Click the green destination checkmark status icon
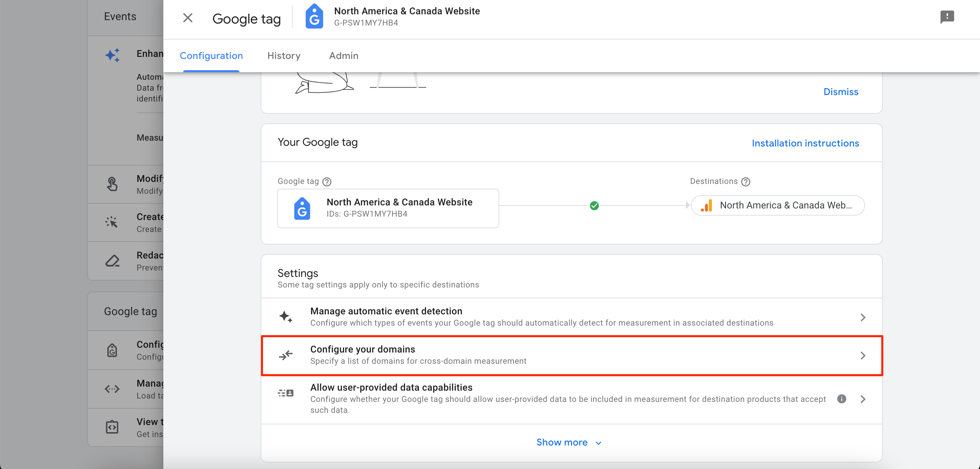This screenshot has height=469, width=980. pyautogui.click(x=594, y=206)
